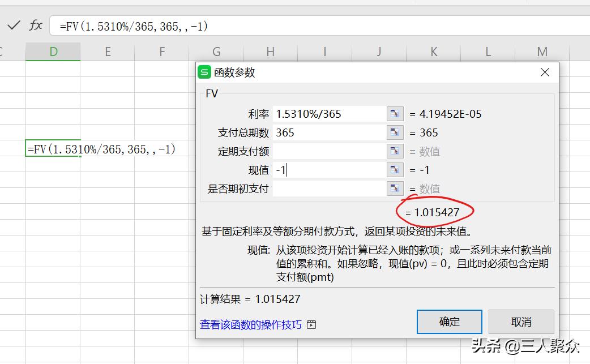Image resolution: width=590 pixels, height=364 pixels.
Task: Select column M header
Action: tap(542, 52)
